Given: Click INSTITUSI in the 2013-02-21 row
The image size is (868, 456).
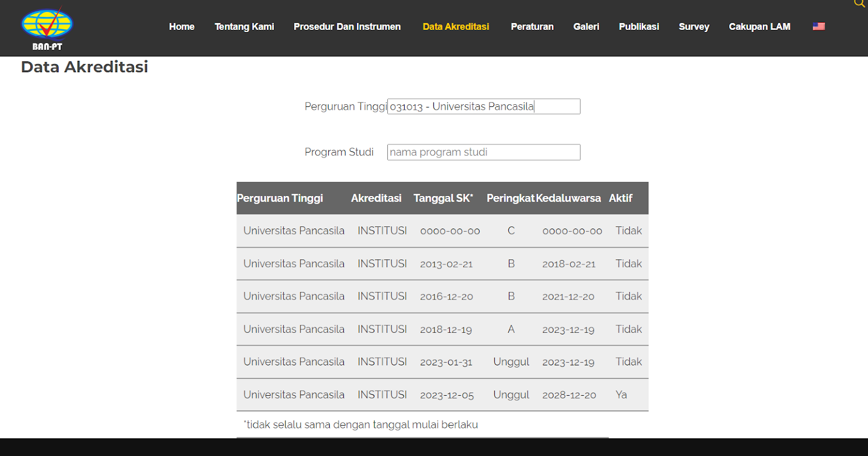Looking at the screenshot, I should (382, 264).
